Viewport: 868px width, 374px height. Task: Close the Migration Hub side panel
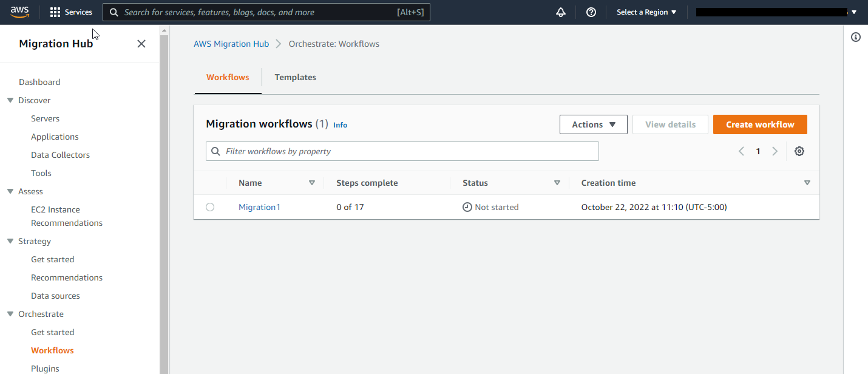(141, 44)
